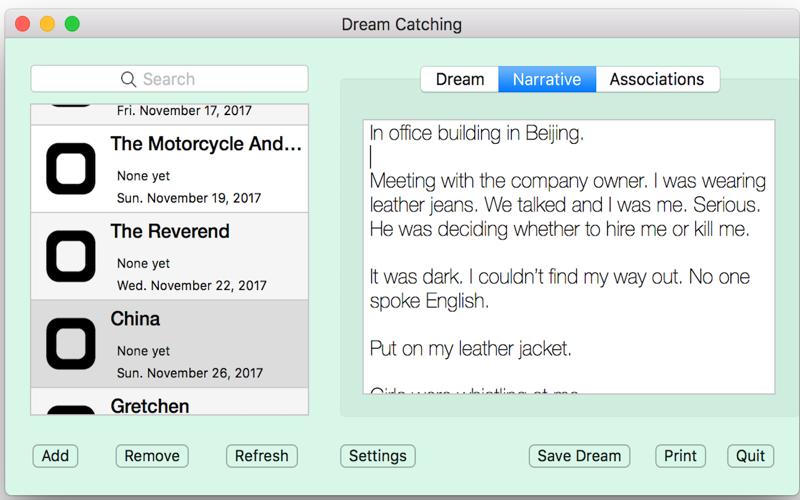Click the icon beside The Motorcycle And… entry
The height and width of the screenshot is (500, 800).
coord(71,169)
